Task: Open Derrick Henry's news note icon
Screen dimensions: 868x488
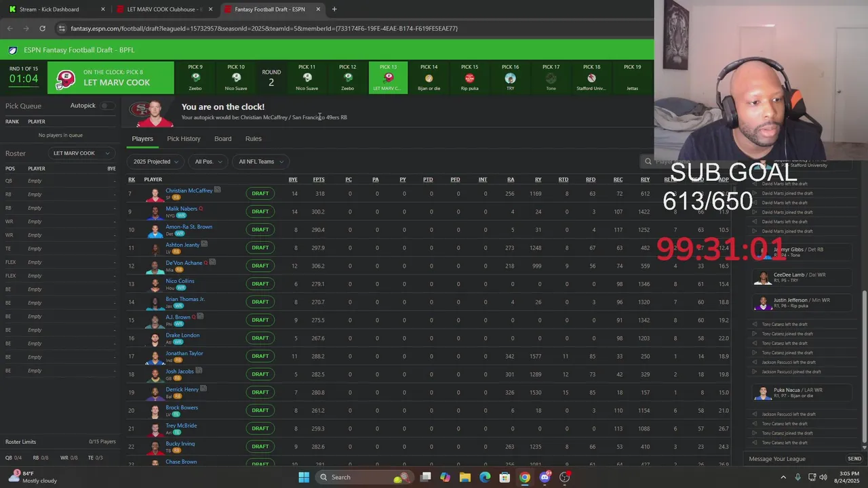Action: click(203, 389)
